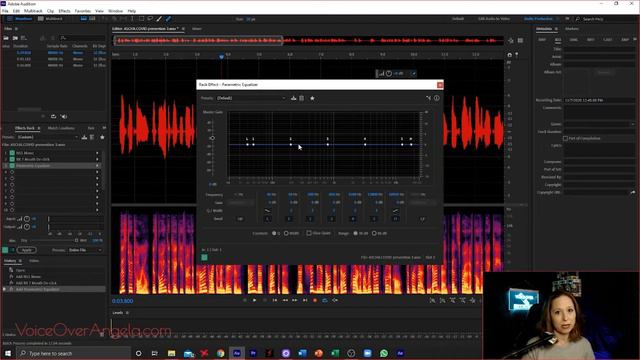The width and height of the screenshot is (640, 360).
Task: Open the Window menu
Action: point(116,11)
